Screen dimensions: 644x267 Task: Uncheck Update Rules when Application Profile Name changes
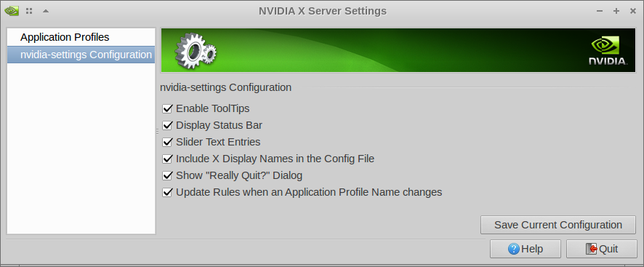167,192
